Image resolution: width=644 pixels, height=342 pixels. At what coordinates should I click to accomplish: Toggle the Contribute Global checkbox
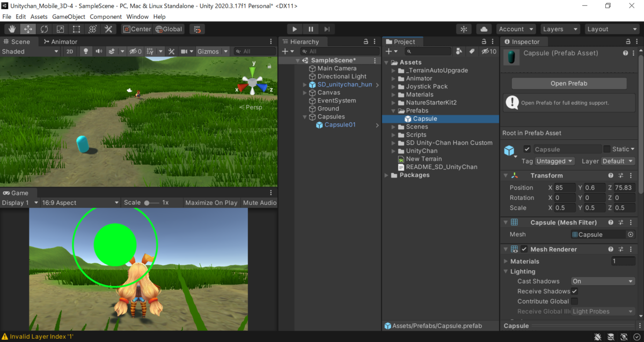(x=574, y=301)
